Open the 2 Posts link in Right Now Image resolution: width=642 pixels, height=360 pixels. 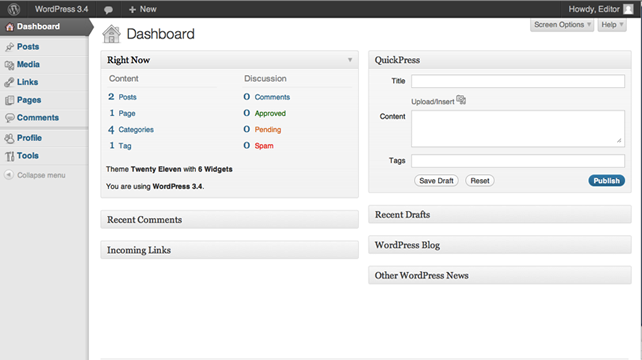coord(122,97)
